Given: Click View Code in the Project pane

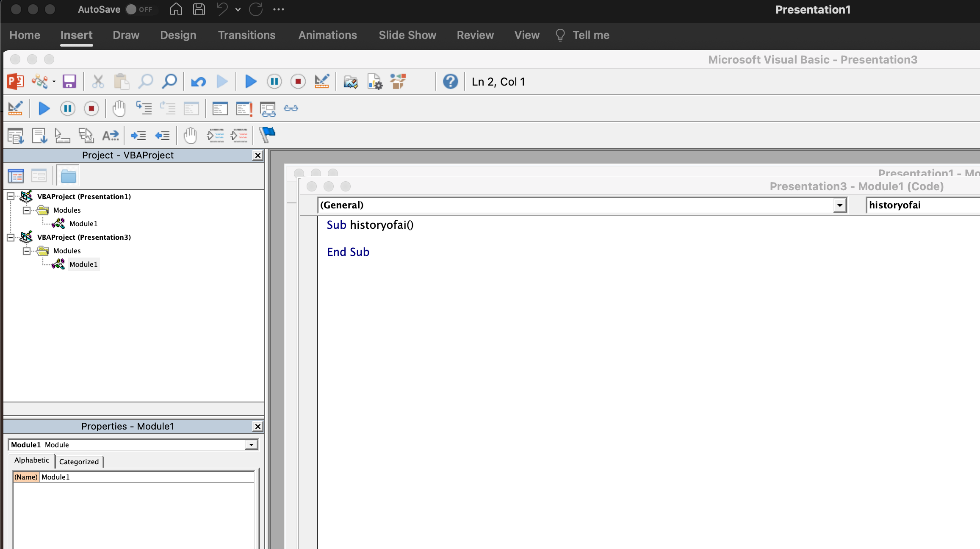Looking at the screenshot, I should point(16,176).
